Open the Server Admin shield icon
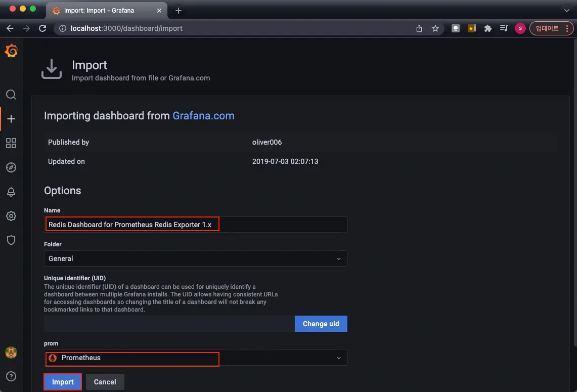The height and width of the screenshot is (392, 577). tap(11, 240)
